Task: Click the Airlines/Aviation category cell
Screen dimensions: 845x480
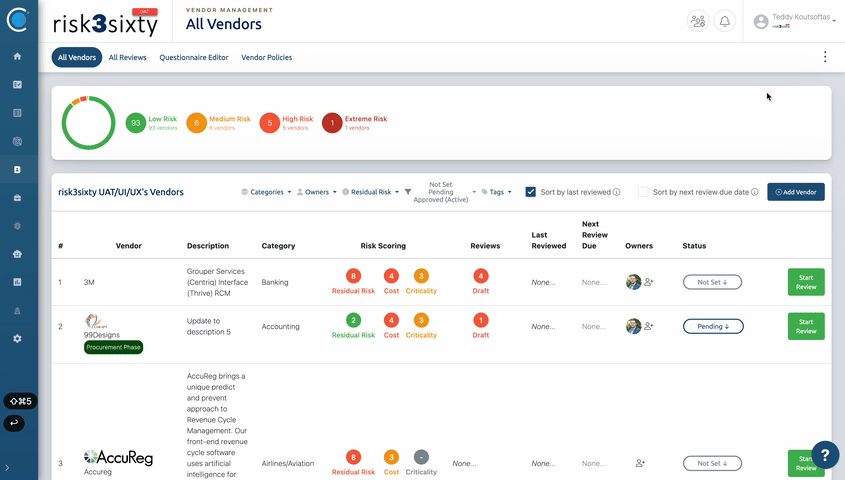Action: tap(288, 463)
